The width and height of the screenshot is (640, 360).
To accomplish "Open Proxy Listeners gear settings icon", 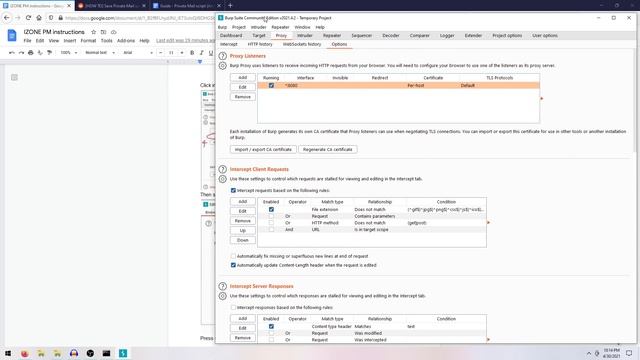I will (222, 66).
